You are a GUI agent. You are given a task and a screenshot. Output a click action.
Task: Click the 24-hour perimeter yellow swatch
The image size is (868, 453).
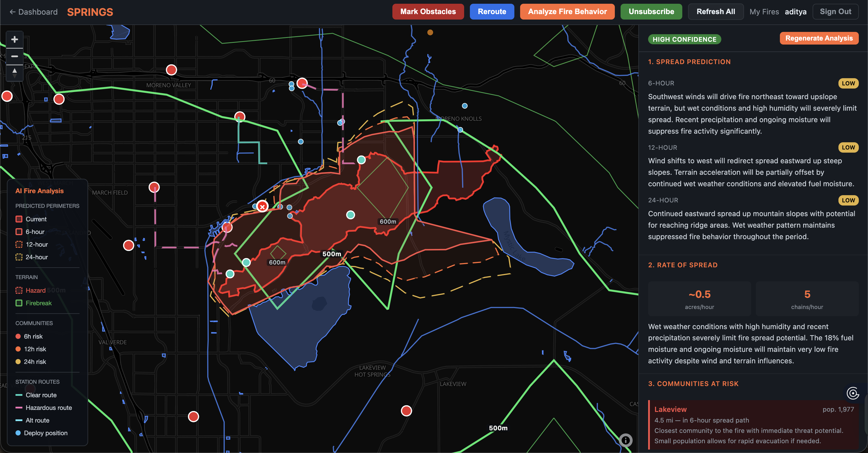point(19,257)
